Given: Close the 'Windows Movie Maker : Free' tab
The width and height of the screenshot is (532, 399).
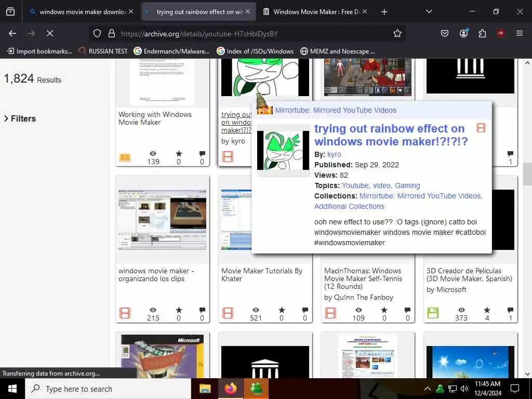Looking at the screenshot, I should [x=365, y=11].
